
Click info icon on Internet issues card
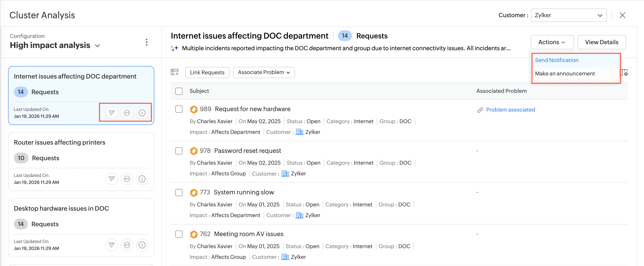click(142, 113)
